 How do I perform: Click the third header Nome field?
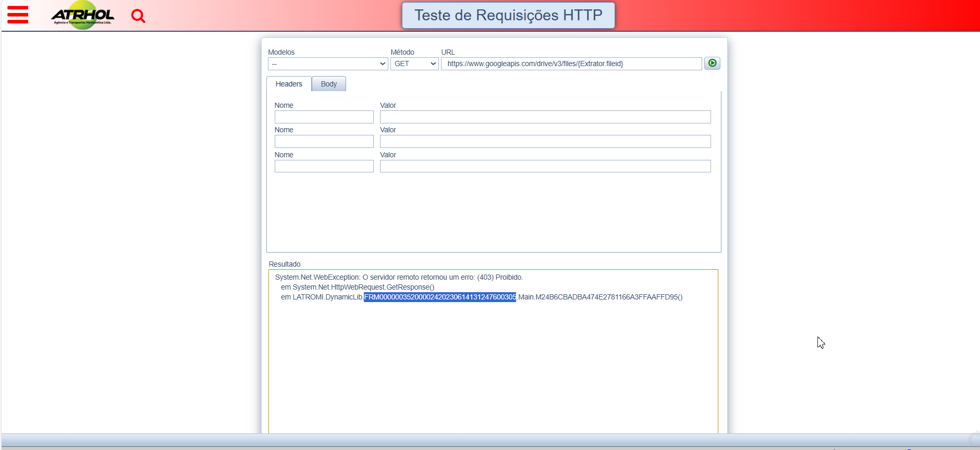[x=324, y=166]
